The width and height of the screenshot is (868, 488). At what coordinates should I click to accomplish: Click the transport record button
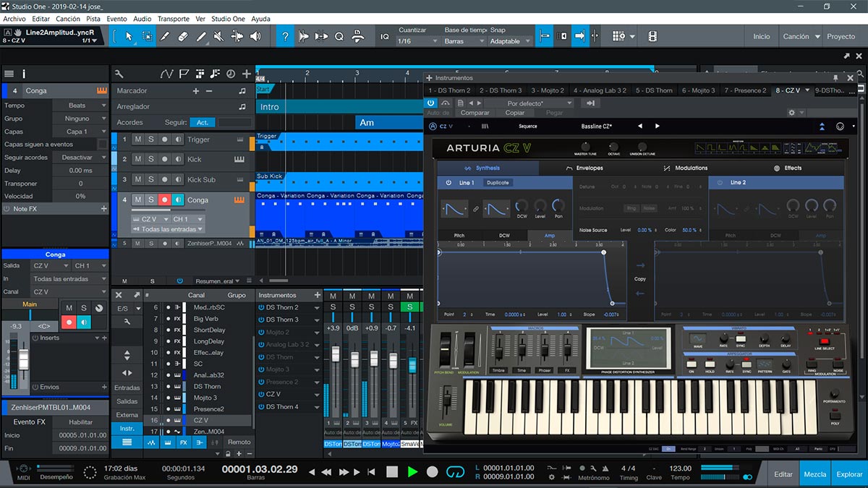click(433, 472)
